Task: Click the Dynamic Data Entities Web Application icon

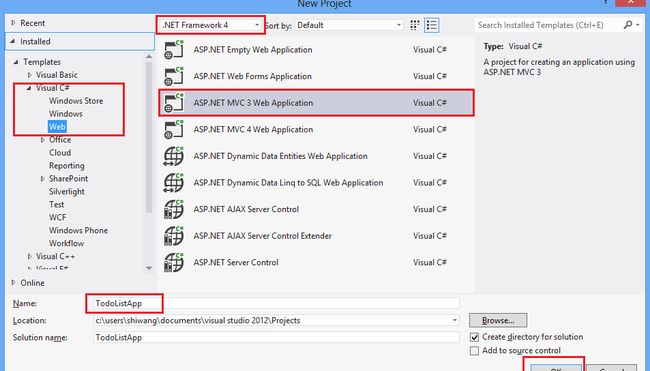Action: tap(174, 156)
